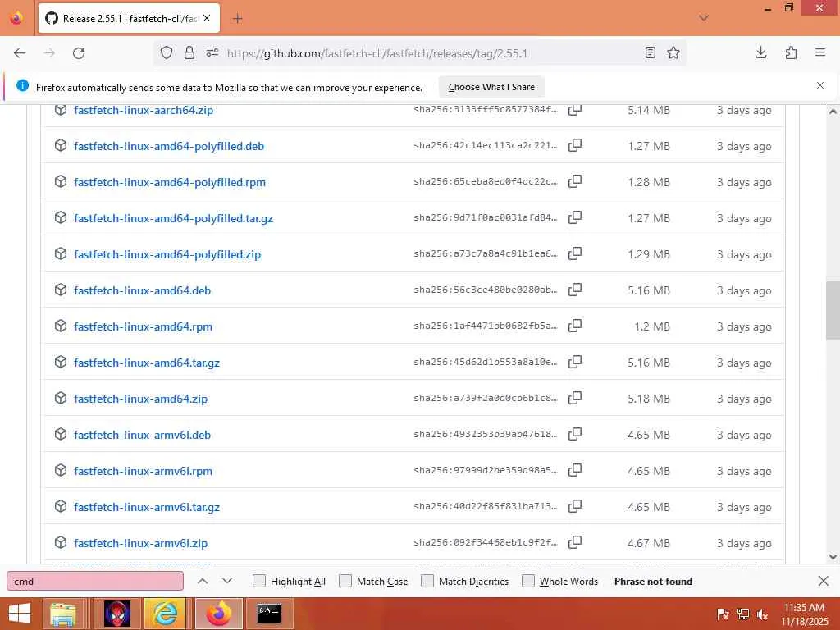Reload the current GitHub page
The image size is (840, 630).
pos(79,53)
